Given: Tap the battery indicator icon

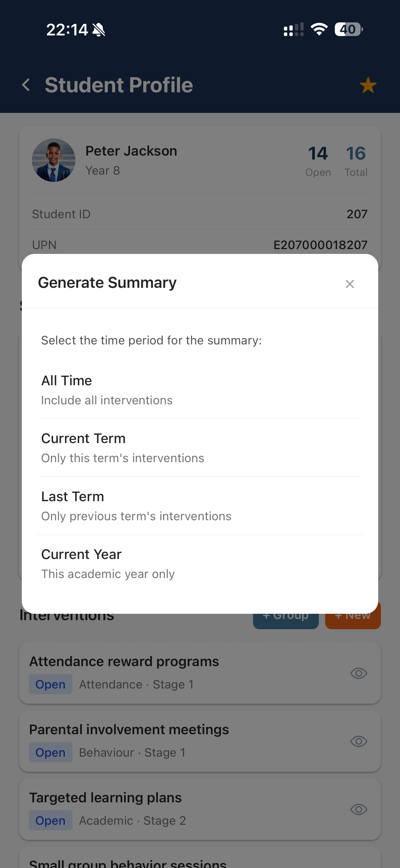Looking at the screenshot, I should click(348, 29).
